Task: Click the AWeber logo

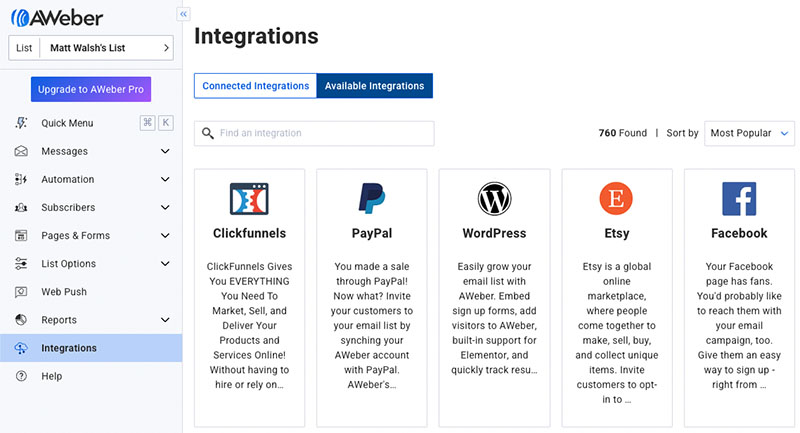Action: tap(57, 18)
